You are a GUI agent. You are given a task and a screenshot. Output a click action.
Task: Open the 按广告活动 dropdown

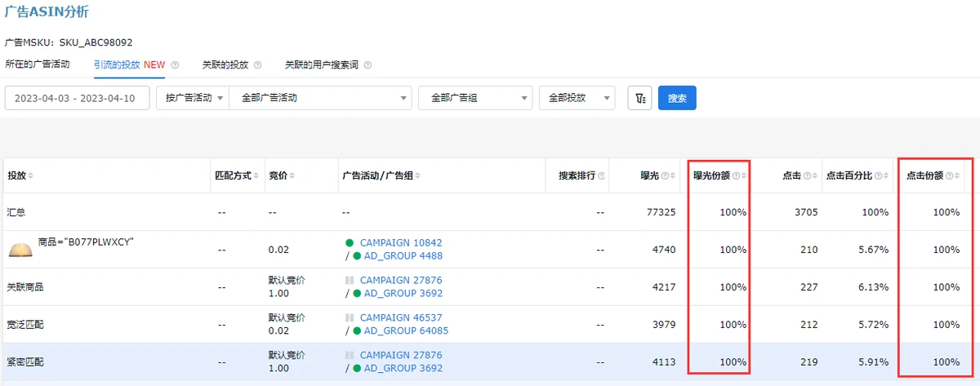click(x=192, y=98)
